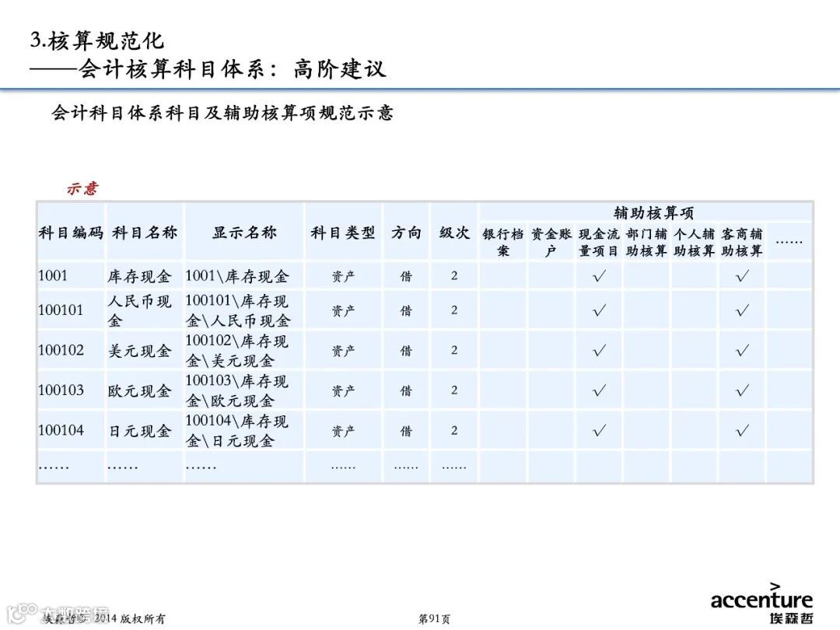The width and height of the screenshot is (840, 630).
Task: Click 现金流量项目 checkmark in row 1001
Action: tap(600, 276)
